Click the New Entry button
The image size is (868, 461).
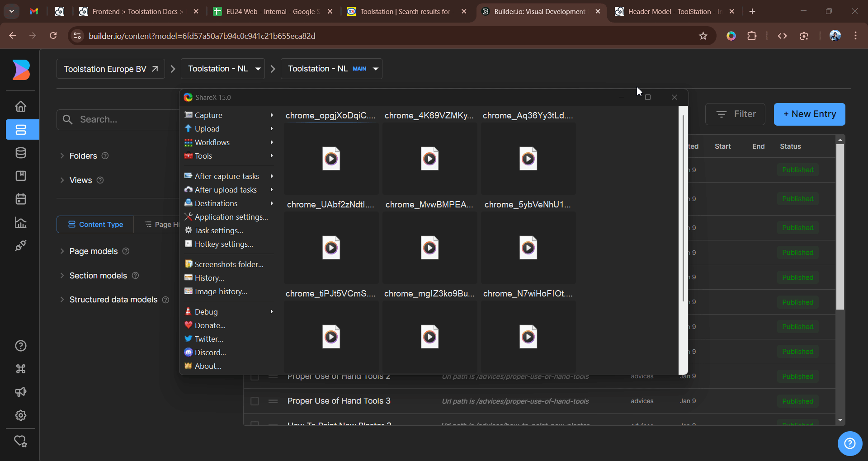(x=809, y=114)
